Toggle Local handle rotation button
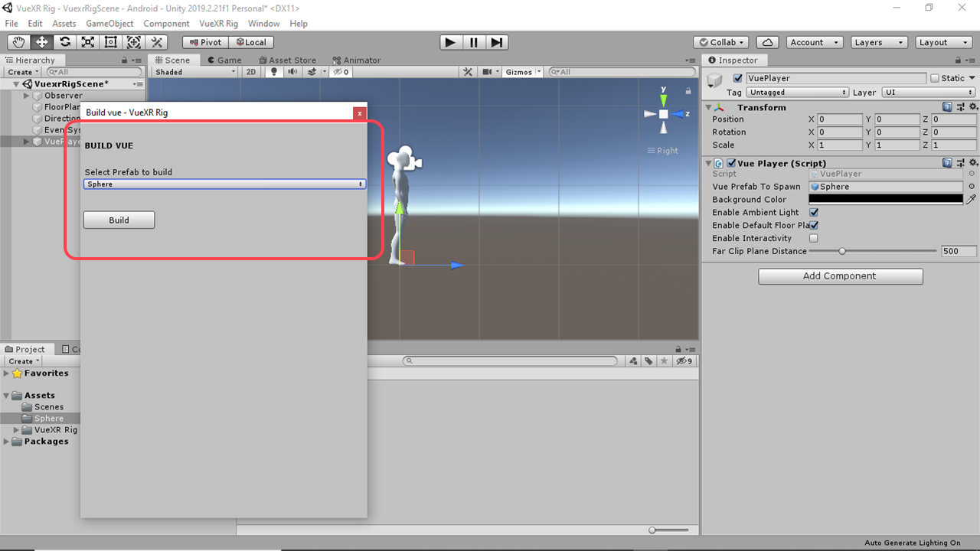 [x=251, y=42]
